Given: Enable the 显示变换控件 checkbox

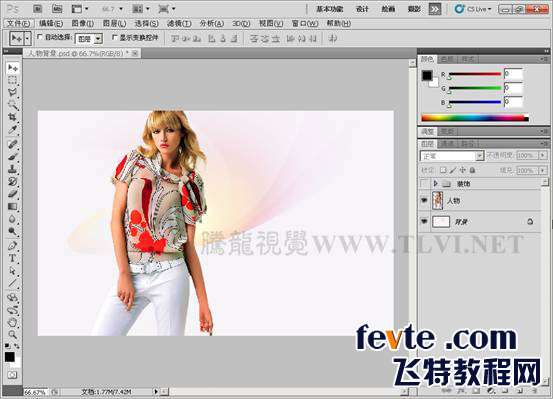Looking at the screenshot, I should 114,37.
